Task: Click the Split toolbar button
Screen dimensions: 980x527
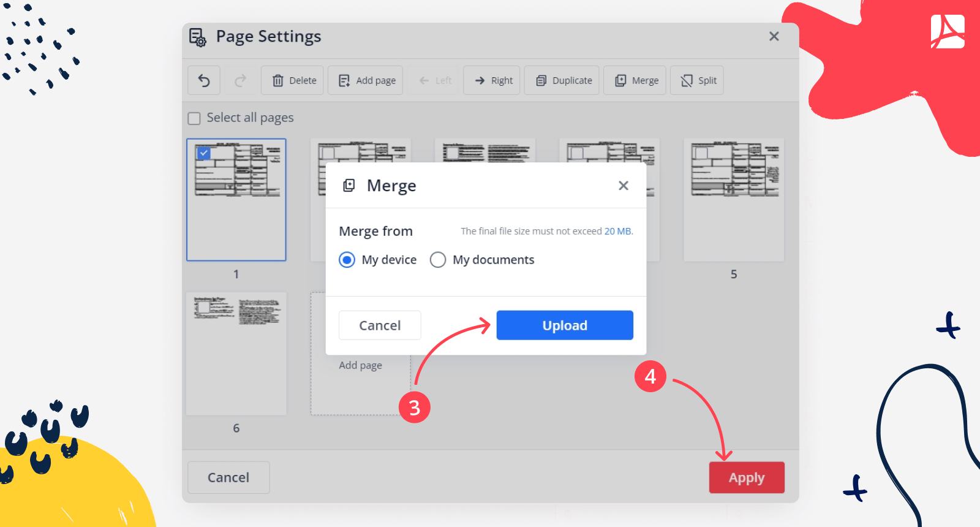Action: [698, 80]
